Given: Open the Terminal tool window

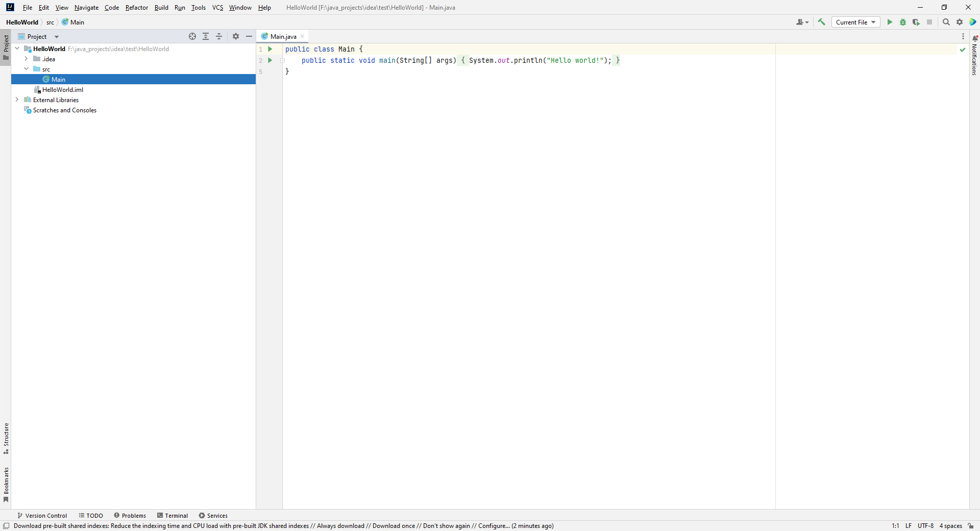Looking at the screenshot, I should pyautogui.click(x=173, y=516).
